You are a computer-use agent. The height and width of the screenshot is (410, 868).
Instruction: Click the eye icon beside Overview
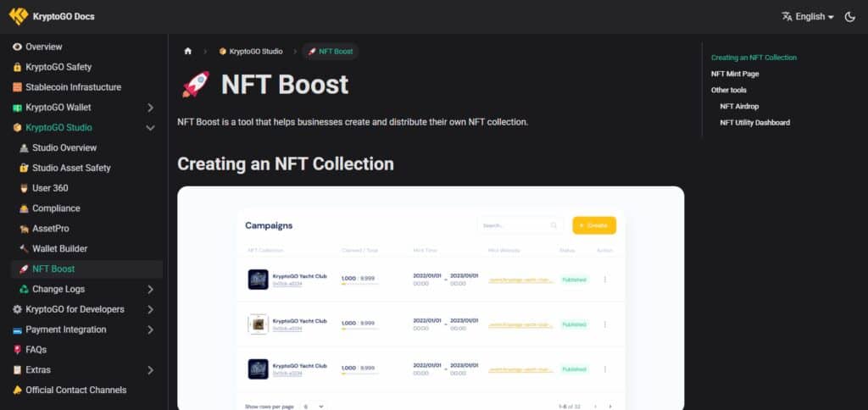(x=17, y=47)
